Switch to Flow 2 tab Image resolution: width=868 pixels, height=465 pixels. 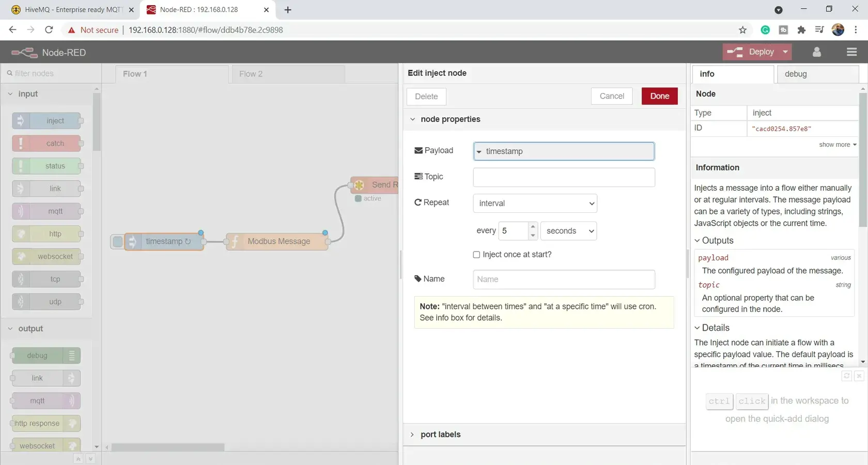[288, 74]
